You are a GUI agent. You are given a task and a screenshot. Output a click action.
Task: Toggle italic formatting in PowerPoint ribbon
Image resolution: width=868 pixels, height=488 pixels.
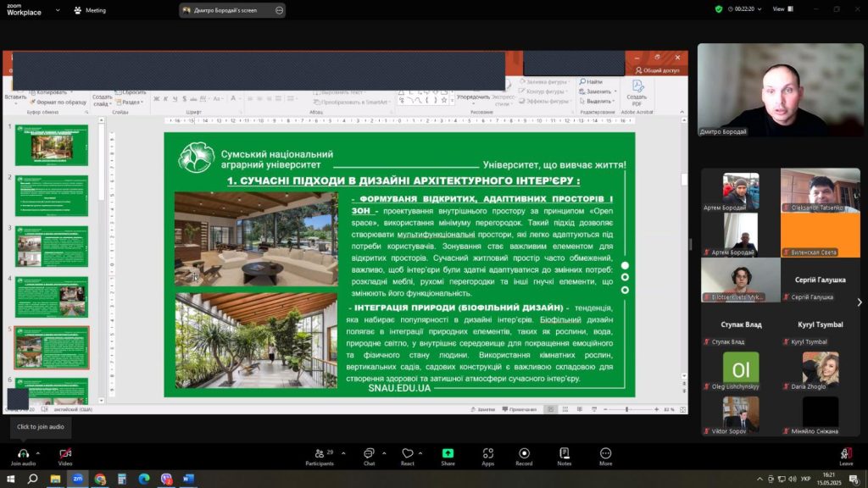point(165,99)
